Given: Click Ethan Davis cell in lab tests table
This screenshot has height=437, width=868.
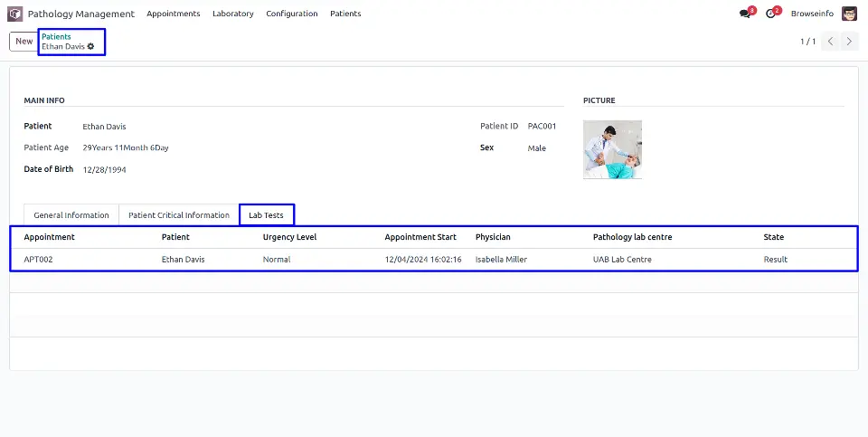Looking at the screenshot, I should (184, 259).
